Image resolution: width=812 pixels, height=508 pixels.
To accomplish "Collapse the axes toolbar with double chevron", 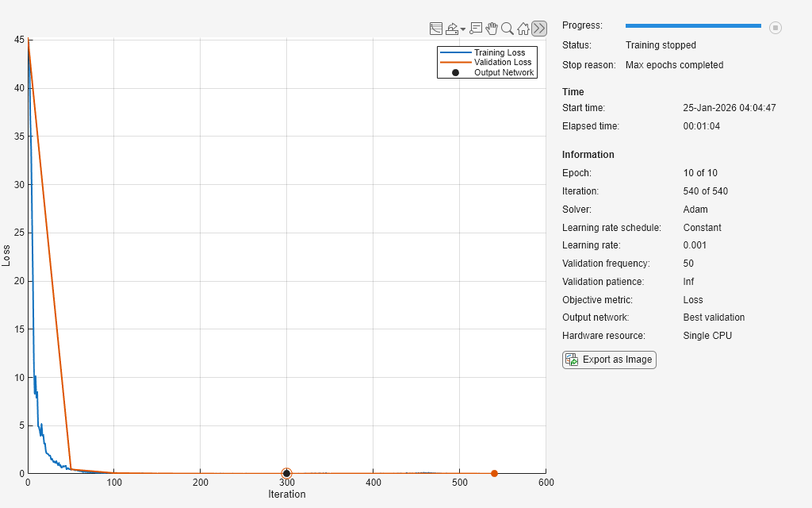I will [539, 29].
